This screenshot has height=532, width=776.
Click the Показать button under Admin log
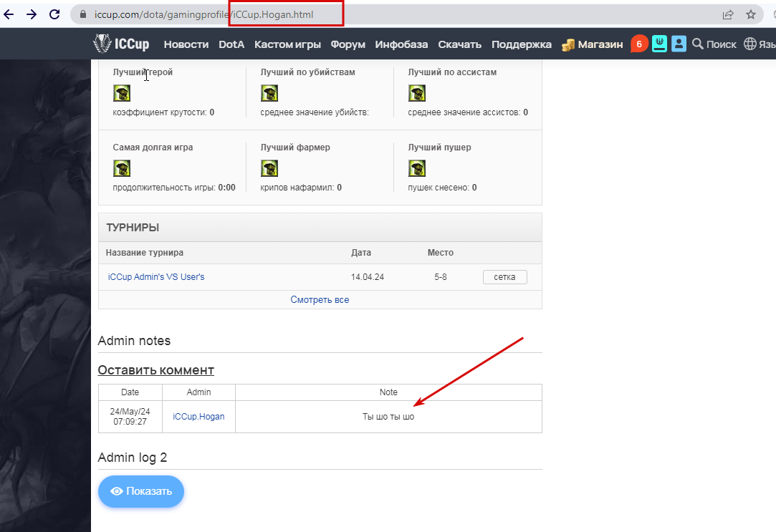point(141,491)
